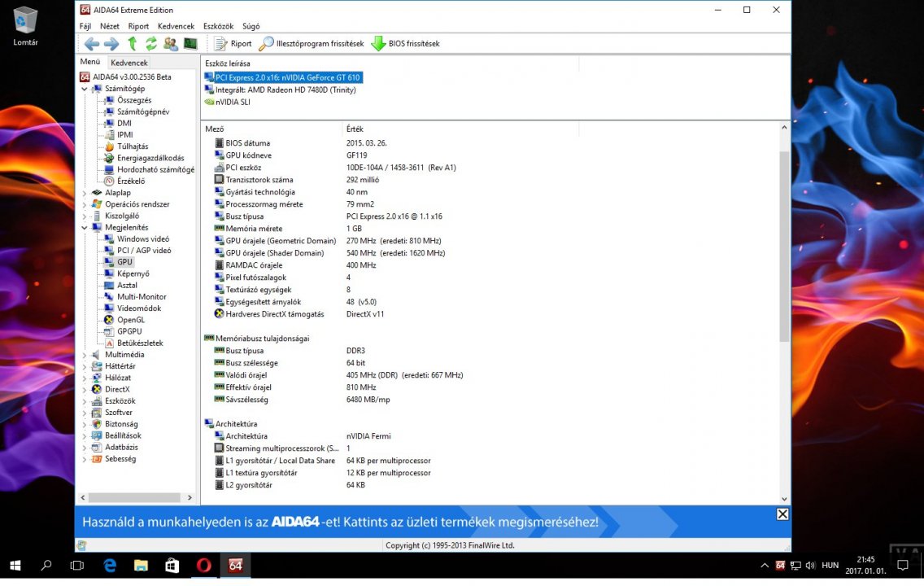Select PCI Express nVIDIA GeForce GT 610 entry
This screenshot has width=924, height=586.
[287, 77]
